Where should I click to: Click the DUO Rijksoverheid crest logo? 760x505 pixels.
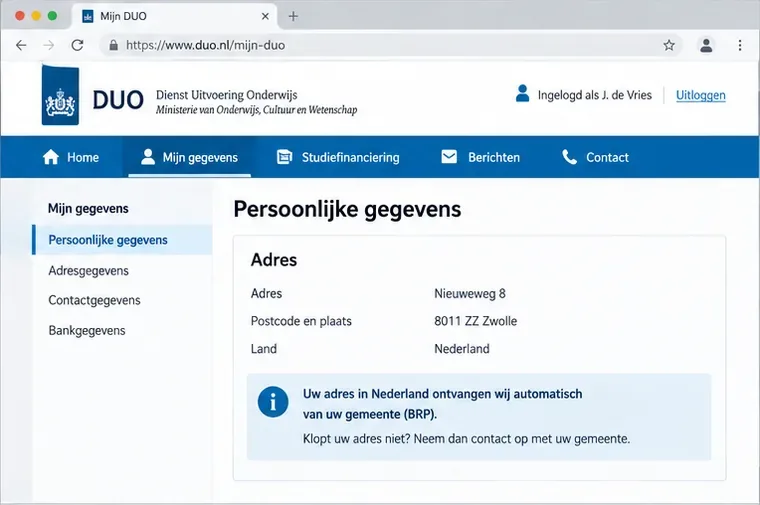point(61,95)
